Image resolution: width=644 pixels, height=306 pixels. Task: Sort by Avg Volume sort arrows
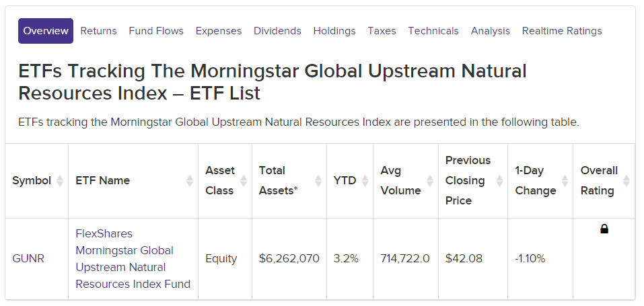click(x=430, y=181)
